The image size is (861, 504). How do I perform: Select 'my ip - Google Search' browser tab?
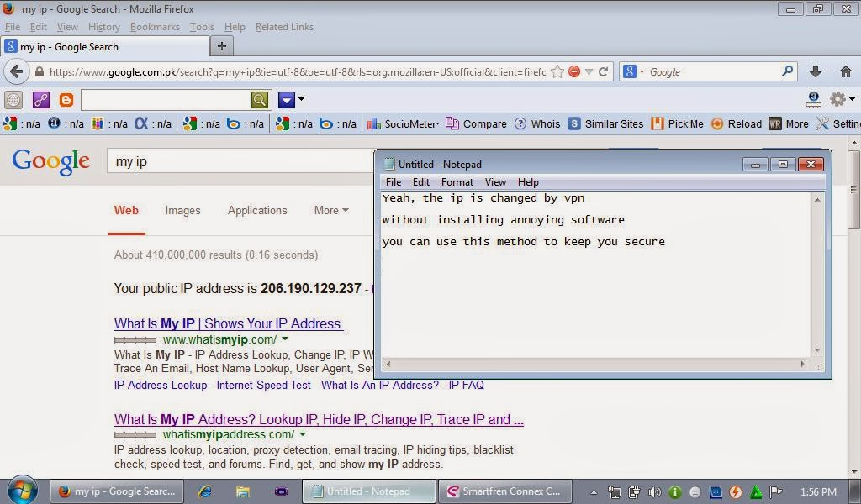pos(105,46)
